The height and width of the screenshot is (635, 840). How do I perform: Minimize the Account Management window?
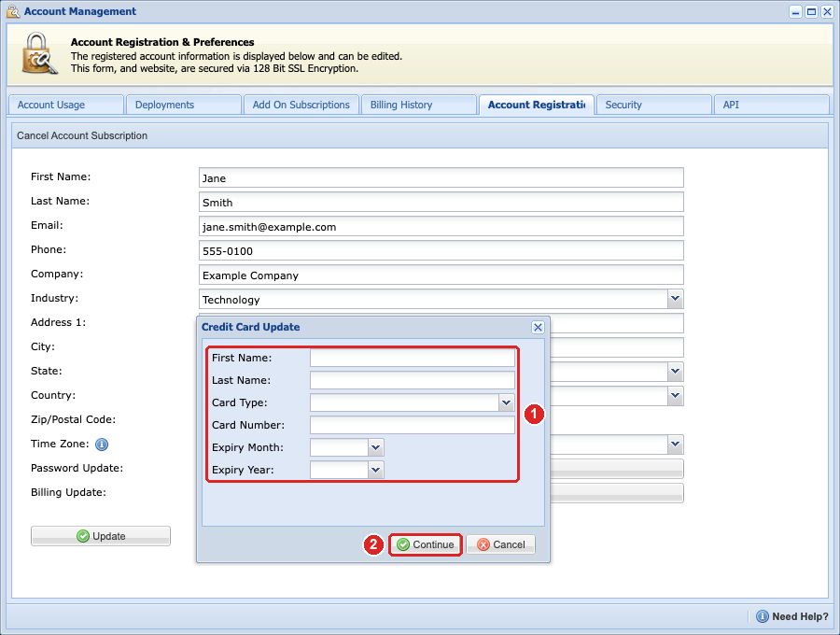[796, 12]
